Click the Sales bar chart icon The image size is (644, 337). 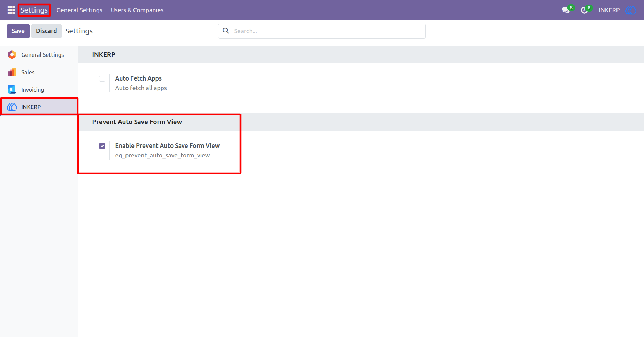[12, 72]
